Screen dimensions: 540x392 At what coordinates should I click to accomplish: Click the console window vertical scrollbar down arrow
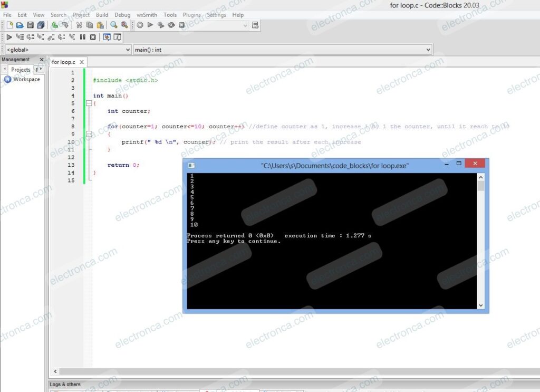[480, 305]
